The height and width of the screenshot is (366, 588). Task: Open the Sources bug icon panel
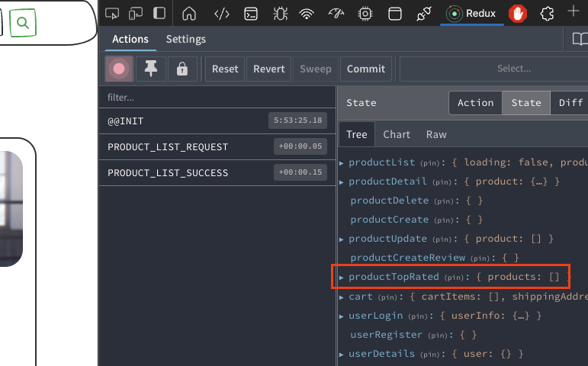pyautogui.click(x=280, y=14)
